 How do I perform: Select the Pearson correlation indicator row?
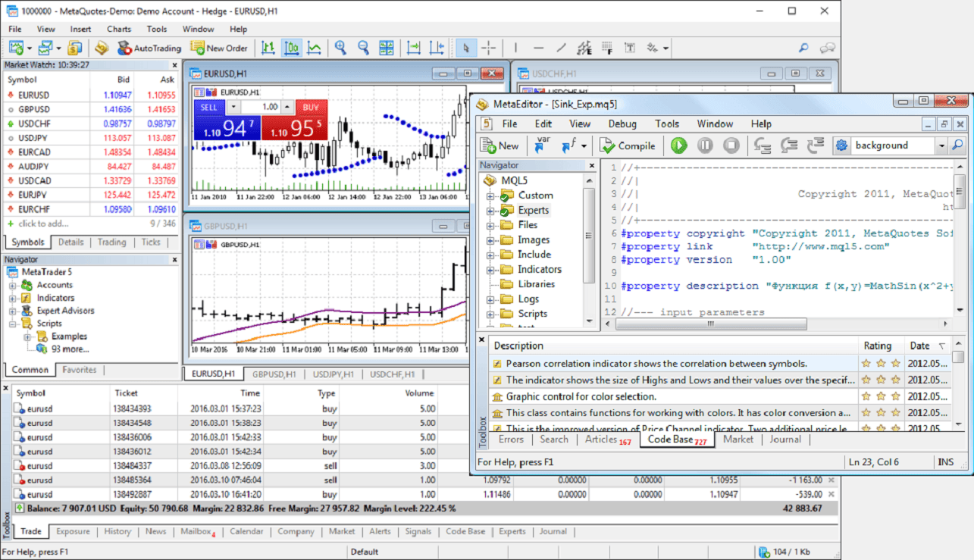click(x=673, y=364)
